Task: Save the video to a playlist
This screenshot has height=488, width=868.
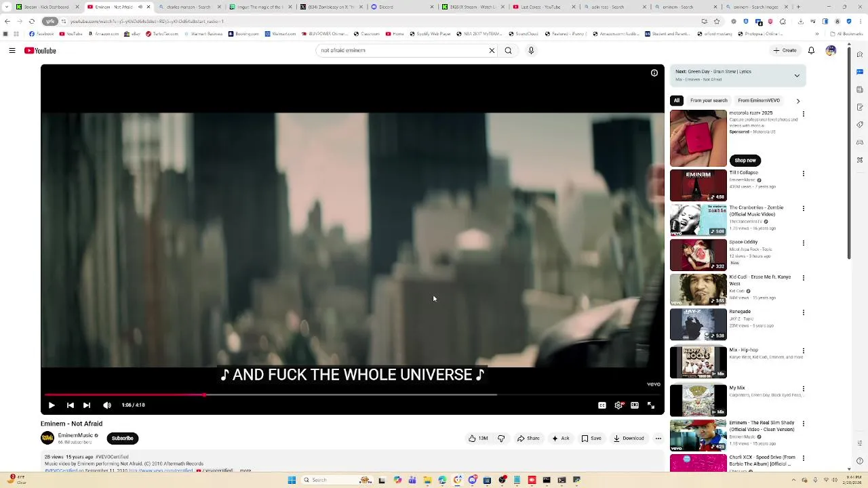Action: click(x=591, y=439)
